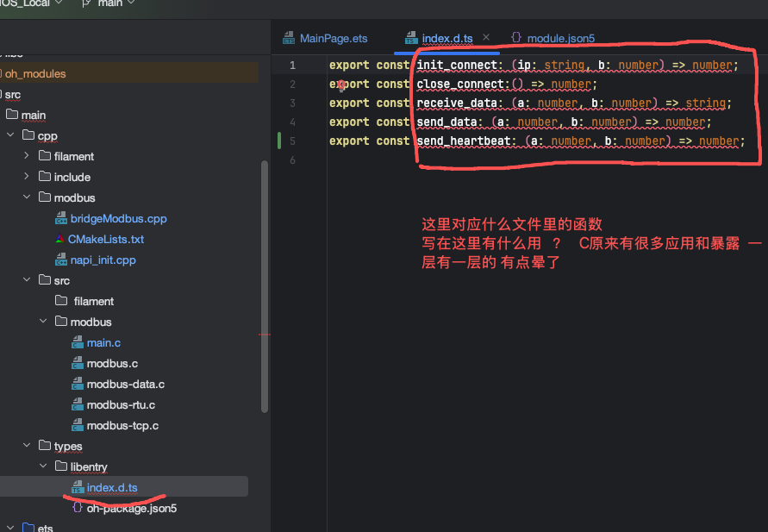Open modbus-rtu.c in the project tree
This screenshot has width=768, height=532.
(121, 405)
